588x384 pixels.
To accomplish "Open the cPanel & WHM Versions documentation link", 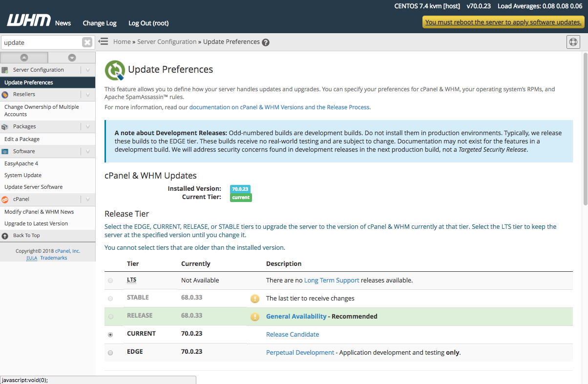I will pos(279,107).
